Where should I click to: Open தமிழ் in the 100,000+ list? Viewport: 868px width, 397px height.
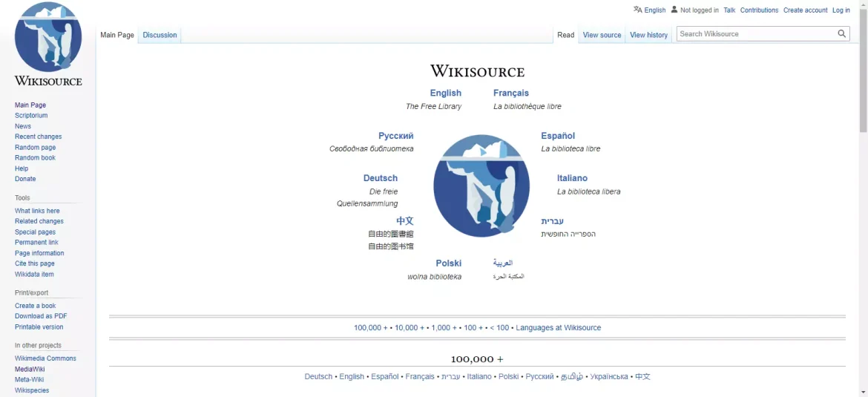572,376
